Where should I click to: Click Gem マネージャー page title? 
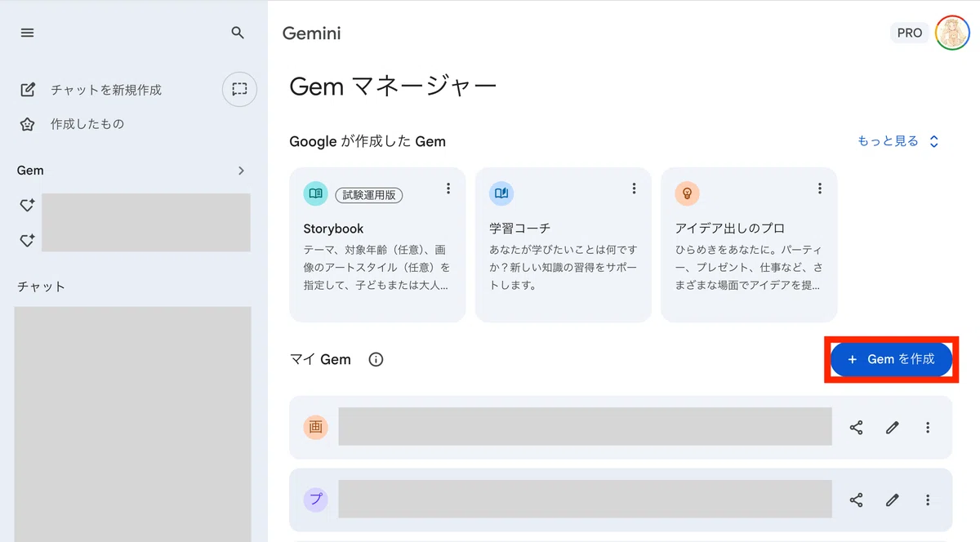click(393, 87)
